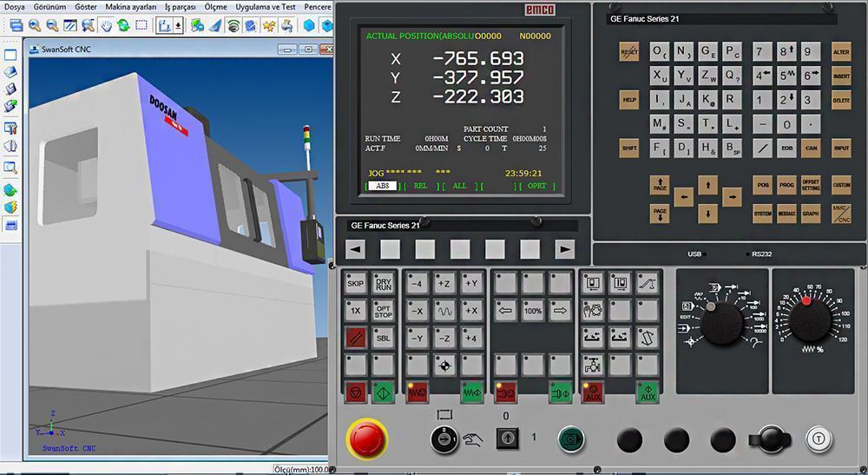This screenshot has width=868, height=475.
Task: Click the rectangle selection toolbar icon
Action: pyautogui.click(x=141, y=25)
